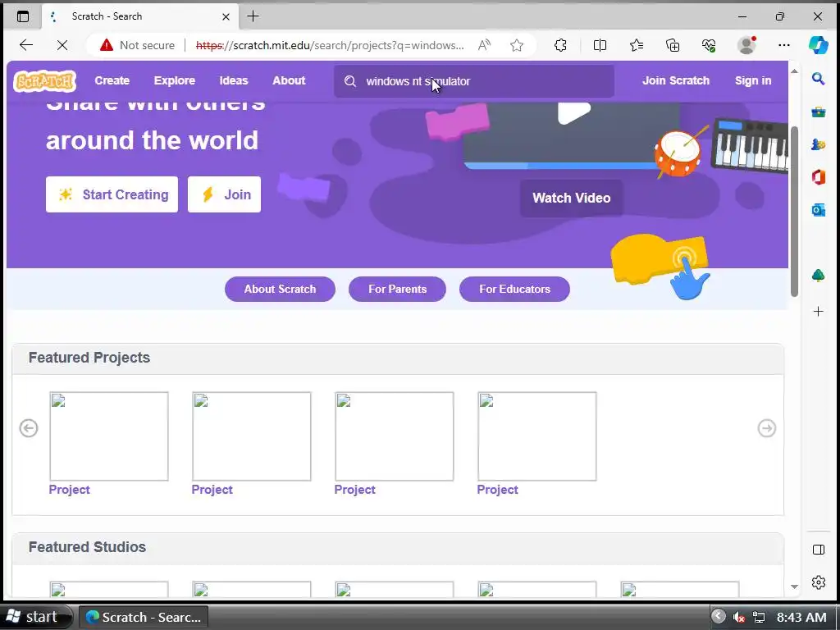Click the browser address bar URL
The height and width of the screenshot is (630, 840).
pos(330,46)
